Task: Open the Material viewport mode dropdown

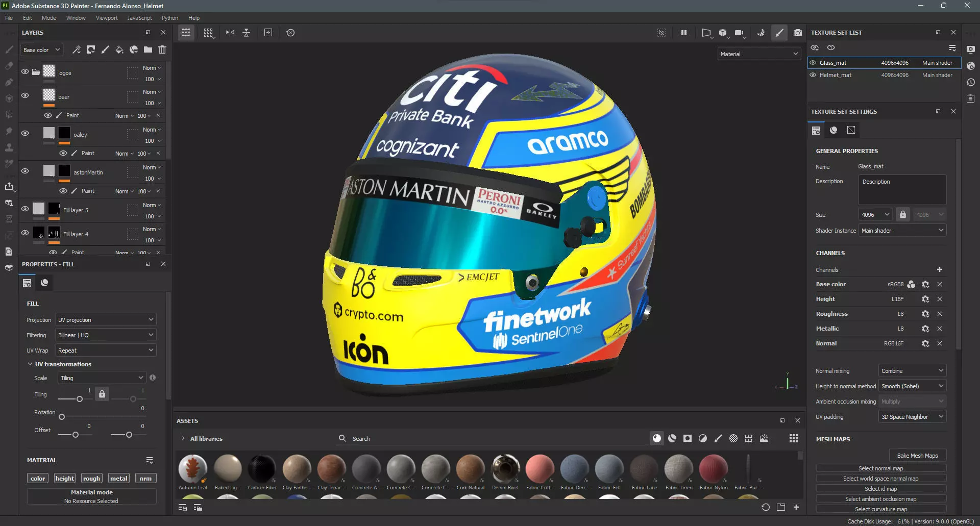Action: click(759, 54)
